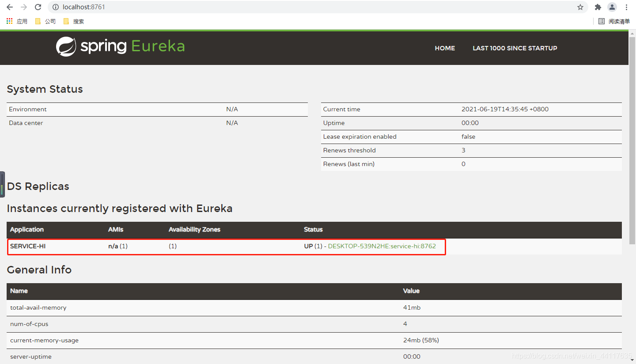Click the browser forward arrow
Image resolution: width=636 pixels, height=364 pixels.
(24, 7)
